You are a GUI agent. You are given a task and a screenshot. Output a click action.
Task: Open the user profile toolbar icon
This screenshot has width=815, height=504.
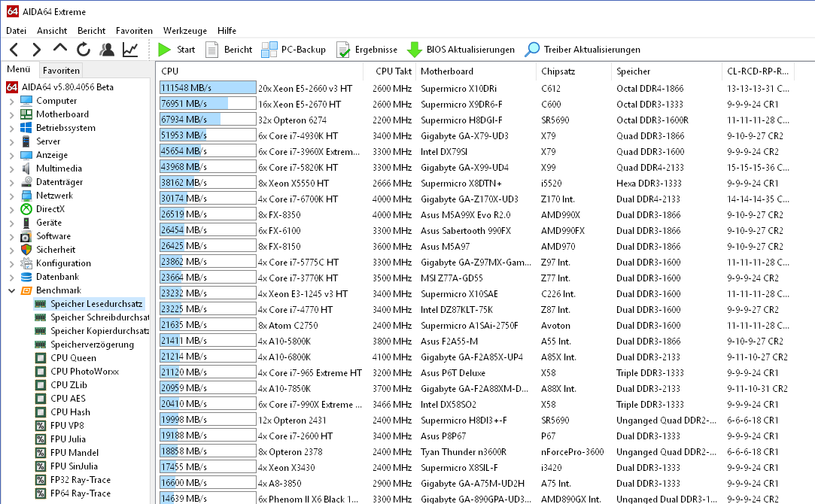pos(107,50)
